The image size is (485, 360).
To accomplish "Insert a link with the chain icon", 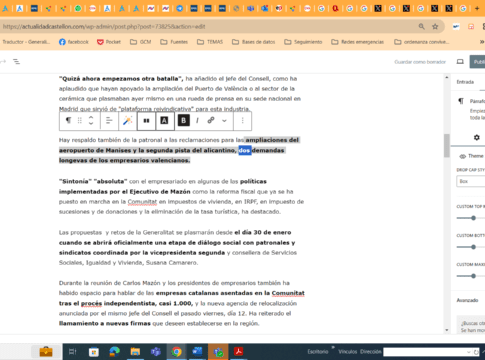I will (211, 120).
